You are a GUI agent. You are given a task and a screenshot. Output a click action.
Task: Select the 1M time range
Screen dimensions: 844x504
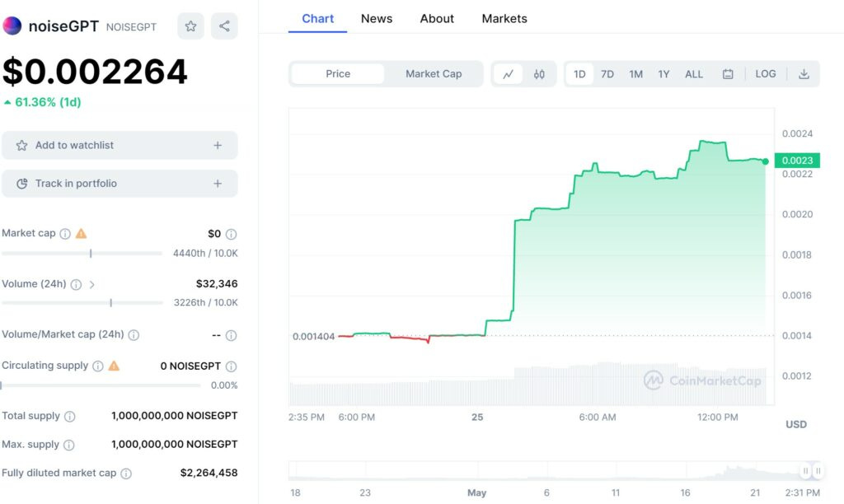(x=635, y=74)
